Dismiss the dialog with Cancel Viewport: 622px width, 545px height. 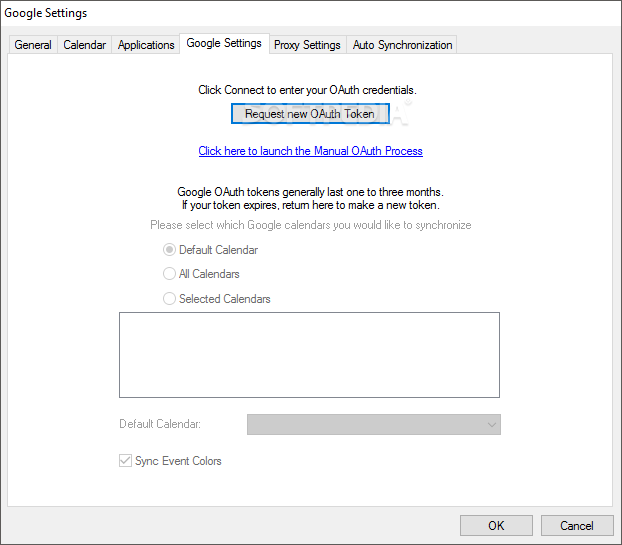(x=577, y=526)
